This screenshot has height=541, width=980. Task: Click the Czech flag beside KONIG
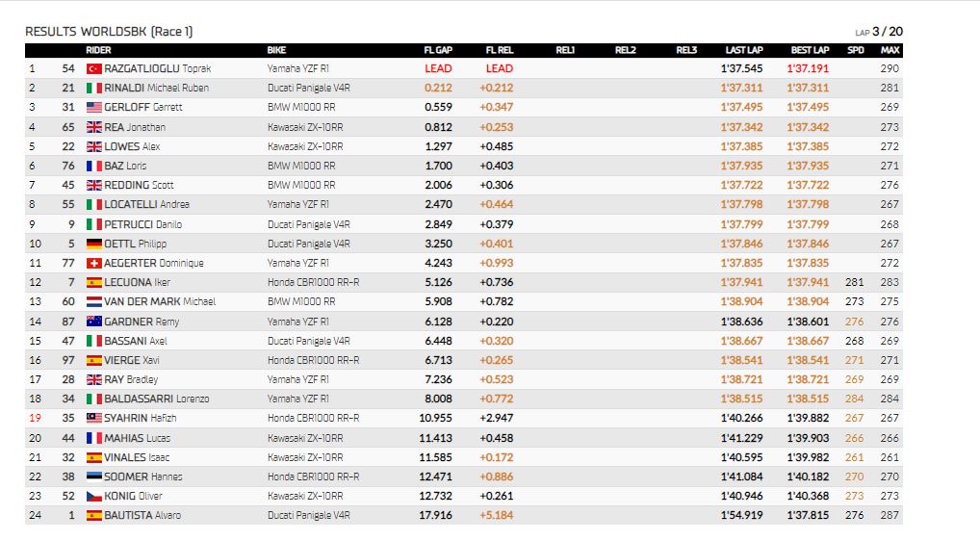[x=93, y=496]
